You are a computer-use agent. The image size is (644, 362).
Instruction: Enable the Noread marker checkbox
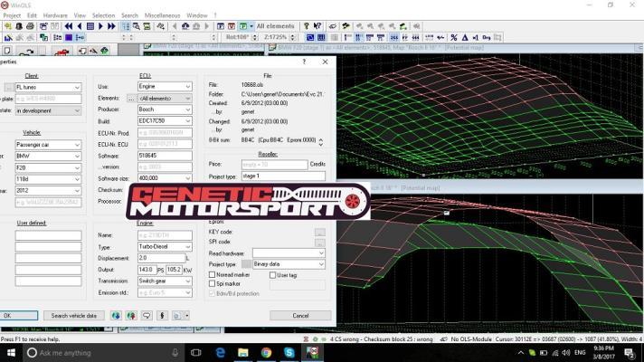point(213,274)
